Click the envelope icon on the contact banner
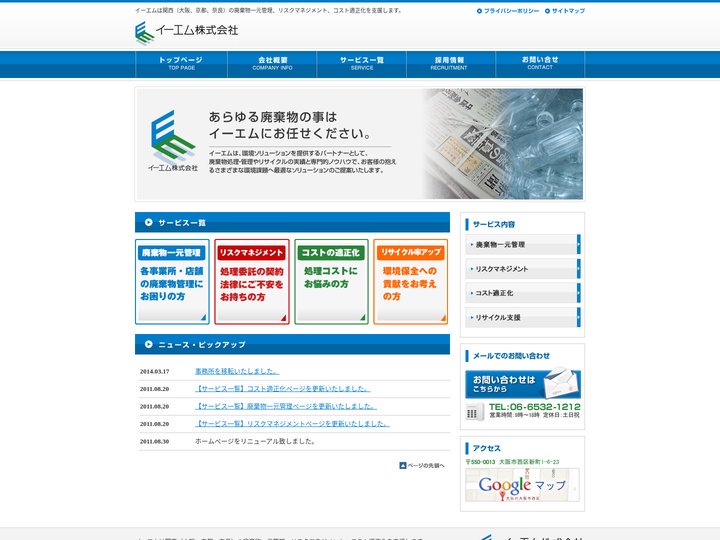 (x=559, y=382)
